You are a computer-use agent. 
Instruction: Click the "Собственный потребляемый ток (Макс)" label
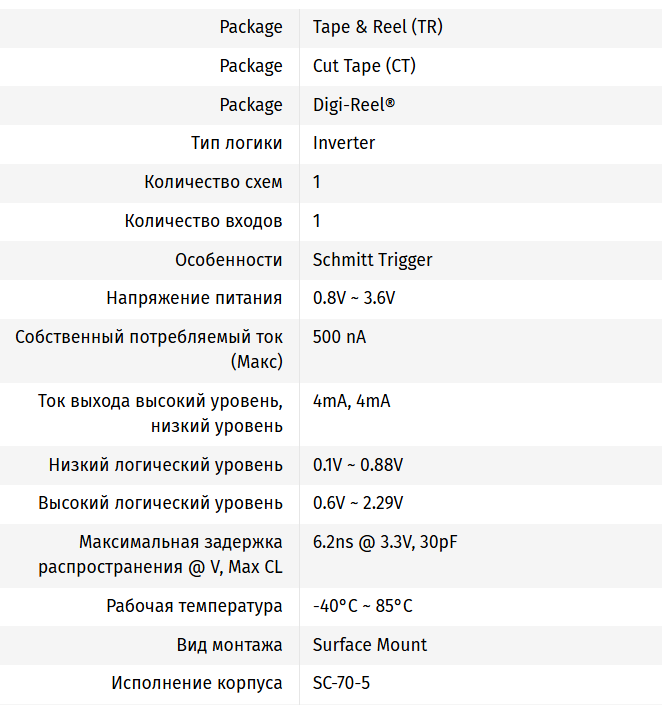(x=149, y=348)
